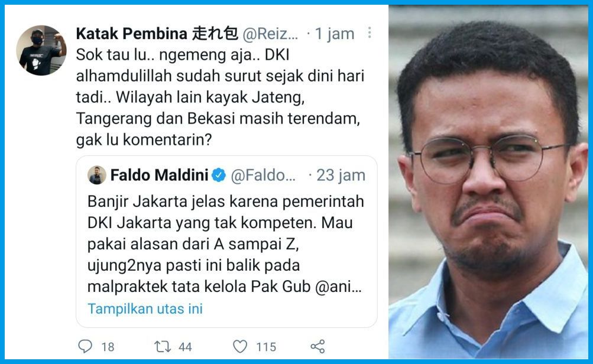Click the retweet arrows icon
The image size is (593, 364).
pyautogui.click(x=163, y=347)
